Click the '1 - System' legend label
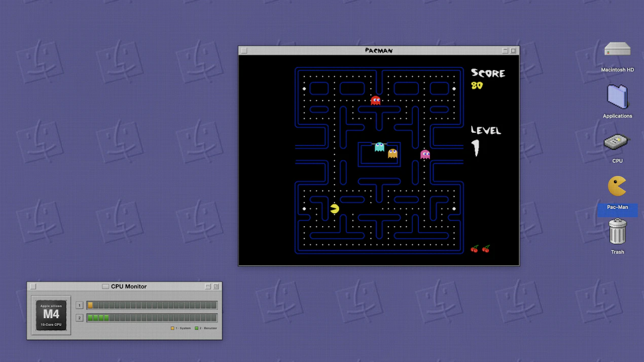The height and width of the screenshot is (362, 644). point(183,328)
